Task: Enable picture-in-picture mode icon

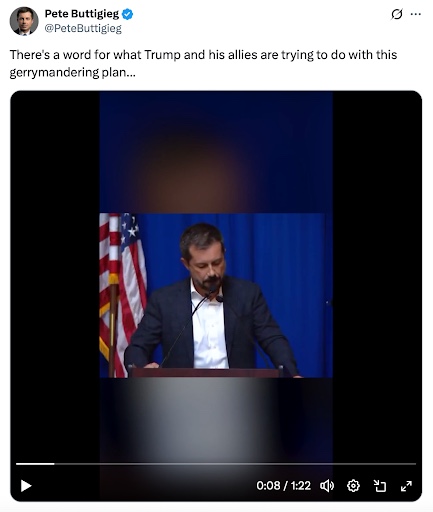Action: click(380, 486)
